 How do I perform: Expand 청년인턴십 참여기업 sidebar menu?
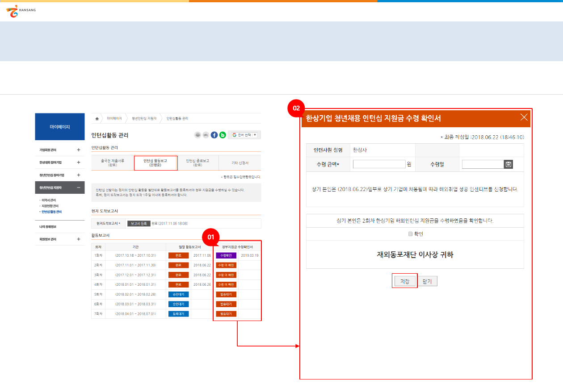pos(78,175)
